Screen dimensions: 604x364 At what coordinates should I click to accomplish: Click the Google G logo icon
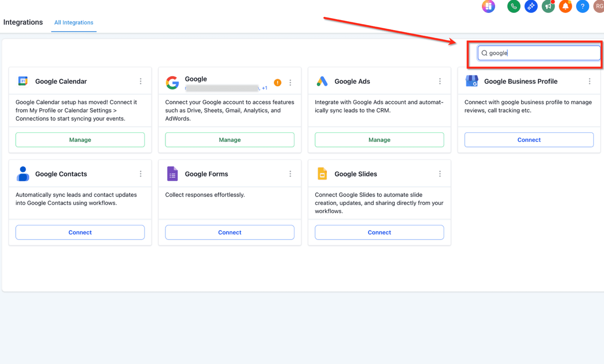pos(172,82)
